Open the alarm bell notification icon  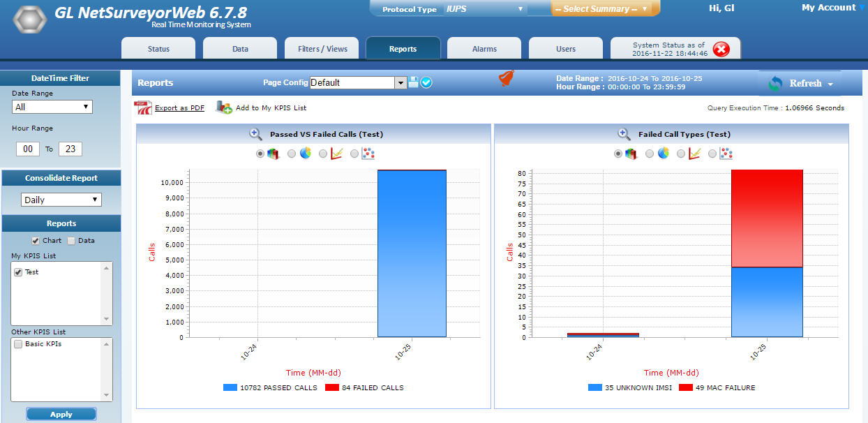tap(507, 78)
